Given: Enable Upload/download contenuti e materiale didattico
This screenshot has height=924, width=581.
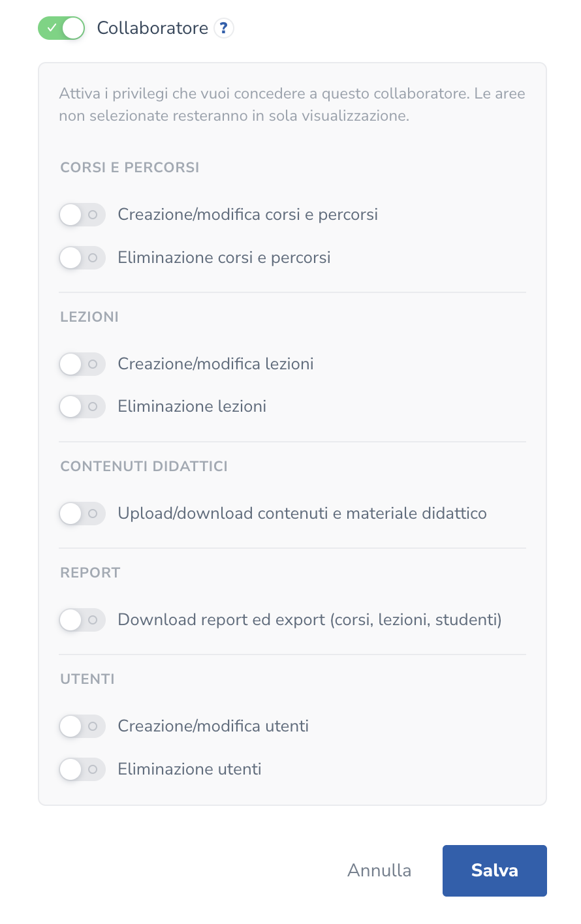Looking at the screenshot, I should pos(82,514).
